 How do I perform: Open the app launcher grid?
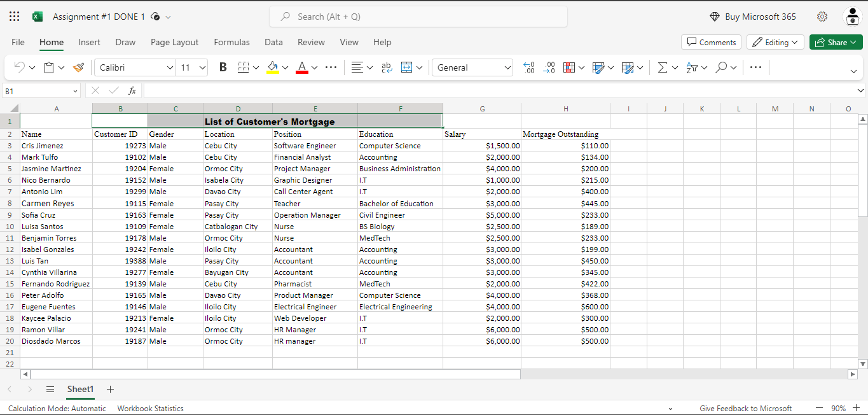[14, 17]
